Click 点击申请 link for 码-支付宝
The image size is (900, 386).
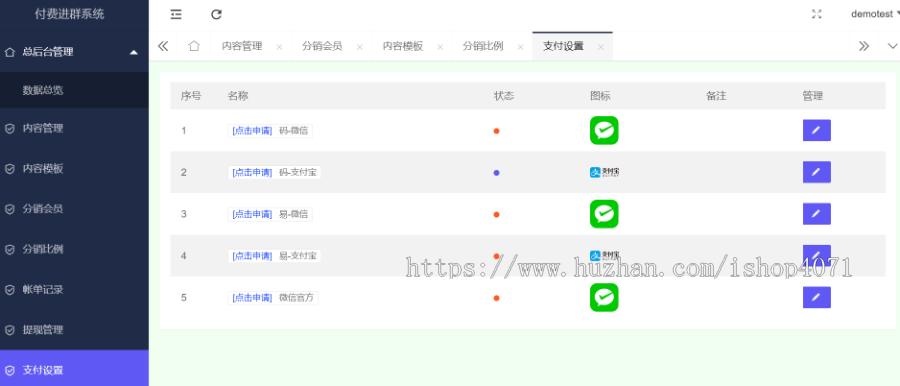pyautogui.click(x=252, y=172)
